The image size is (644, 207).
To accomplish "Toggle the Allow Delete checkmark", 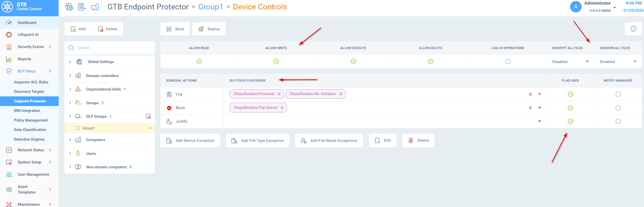I will tap(431, 61).
